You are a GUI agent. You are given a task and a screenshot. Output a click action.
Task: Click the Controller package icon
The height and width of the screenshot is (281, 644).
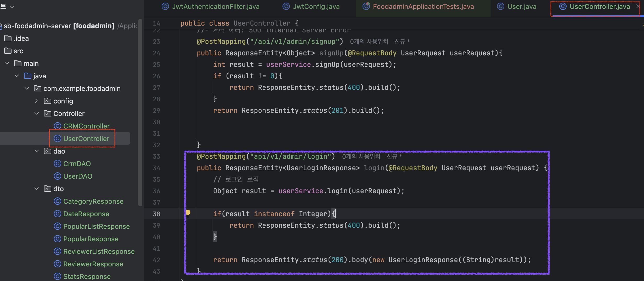click(48, 114)
